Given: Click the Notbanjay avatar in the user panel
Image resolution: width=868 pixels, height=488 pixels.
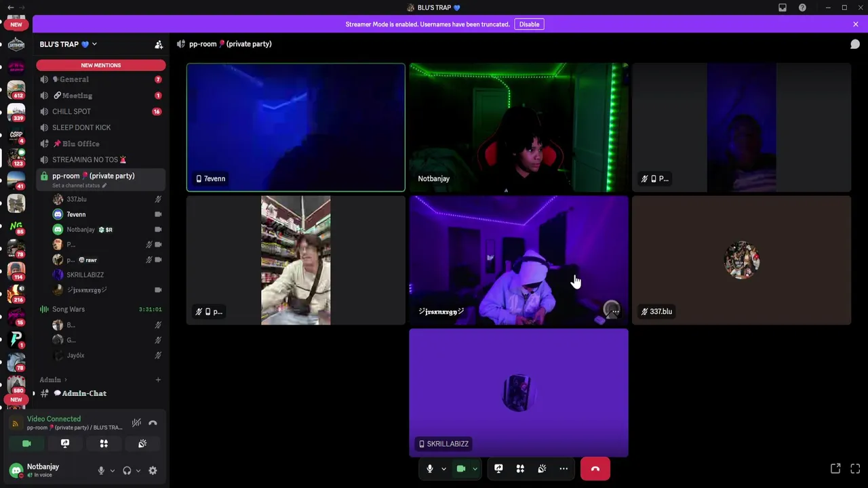Looking at the screenshot, I should 16,470.
